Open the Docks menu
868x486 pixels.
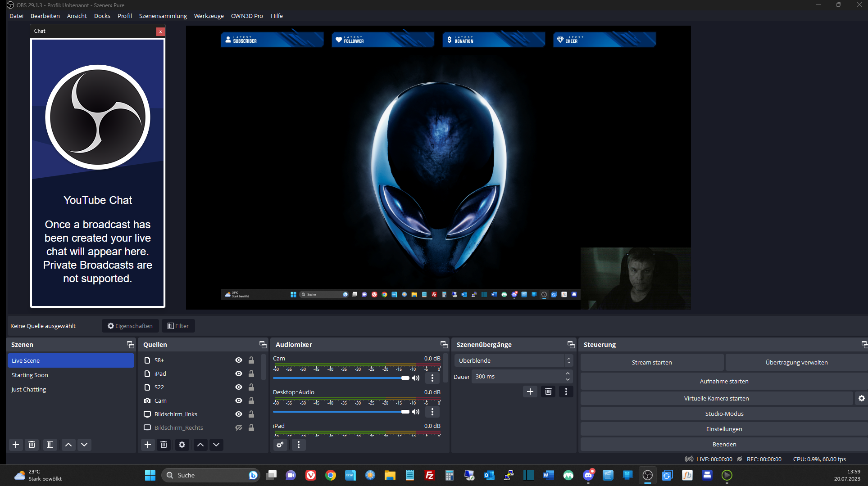(102, 16)
